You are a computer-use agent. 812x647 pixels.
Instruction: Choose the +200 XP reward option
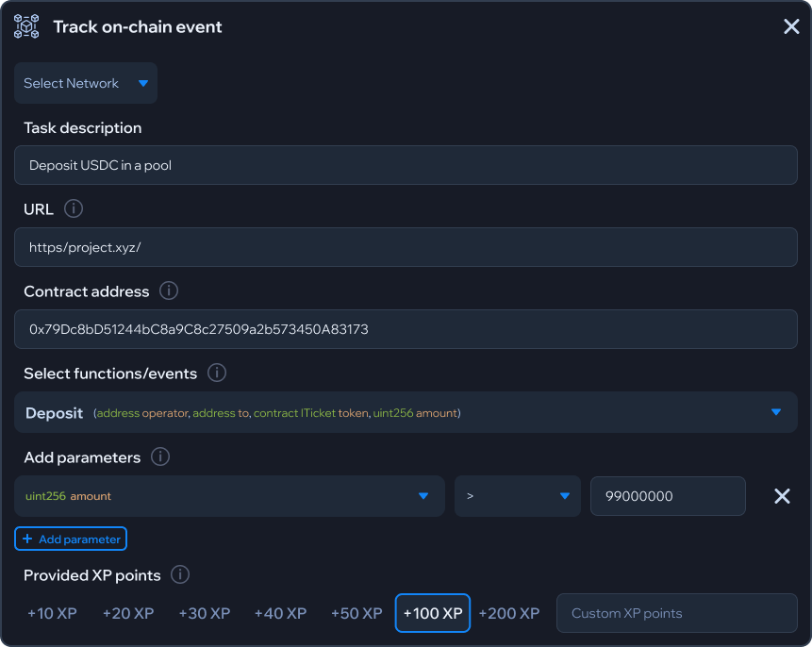pyautogui.click(x=509, y=613)
